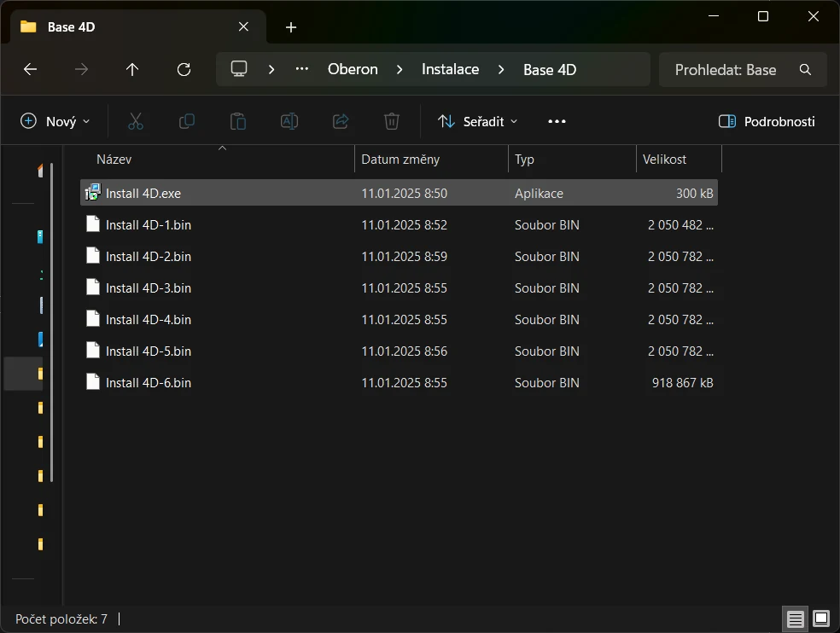Screen dimensions: 840x633
Task: Close the Base 4D tab
Action: (243, 26)
